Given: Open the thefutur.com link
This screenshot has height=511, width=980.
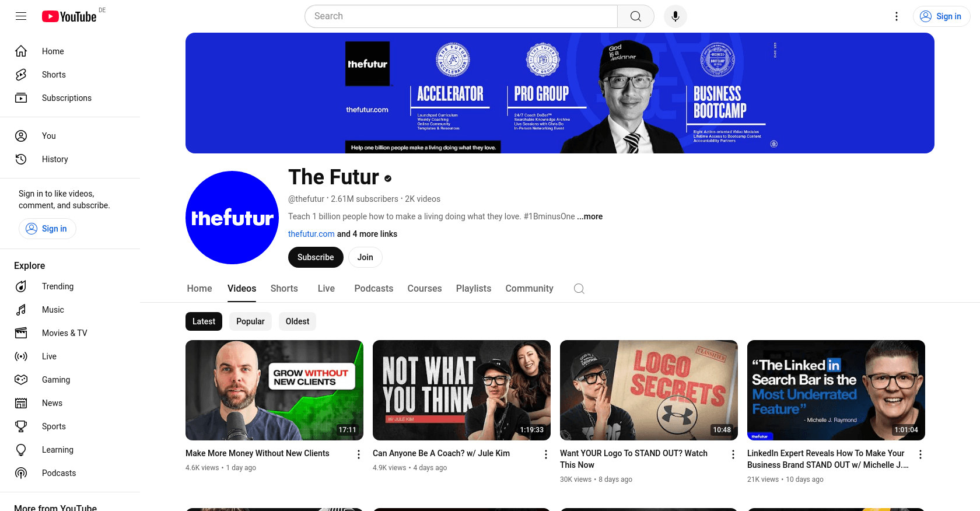Looking at the screenshot, I should (x=311, y=234).
